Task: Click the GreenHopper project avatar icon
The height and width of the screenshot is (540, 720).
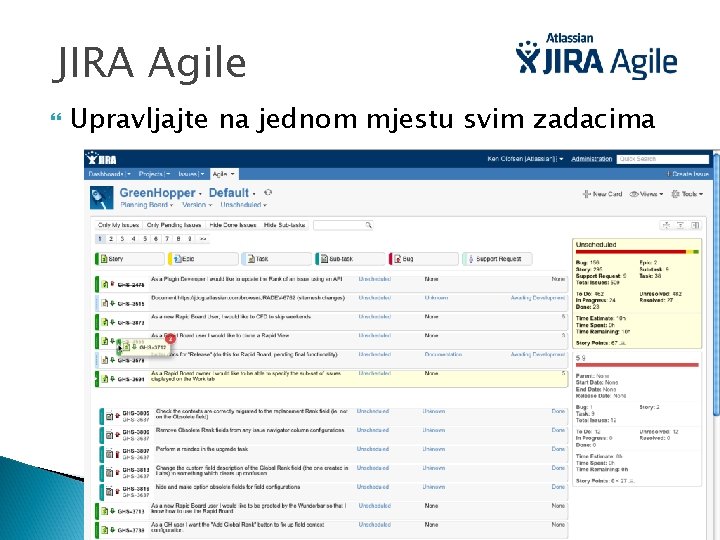Action: click(101, 197)
